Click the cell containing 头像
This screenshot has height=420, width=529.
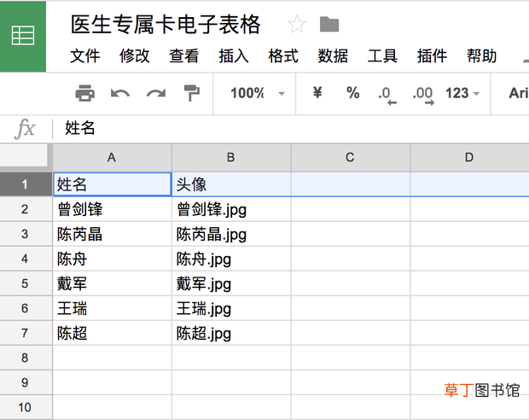point(231,184)
